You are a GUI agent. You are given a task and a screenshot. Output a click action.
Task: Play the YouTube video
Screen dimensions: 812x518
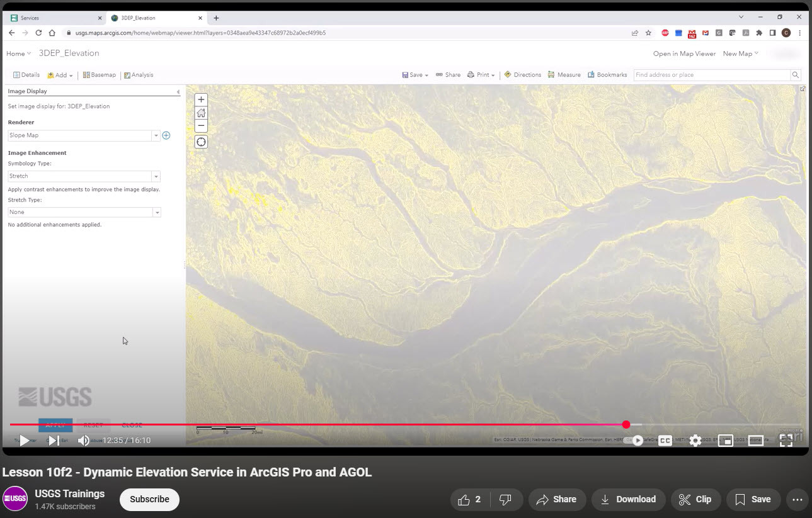pos(25,441)
